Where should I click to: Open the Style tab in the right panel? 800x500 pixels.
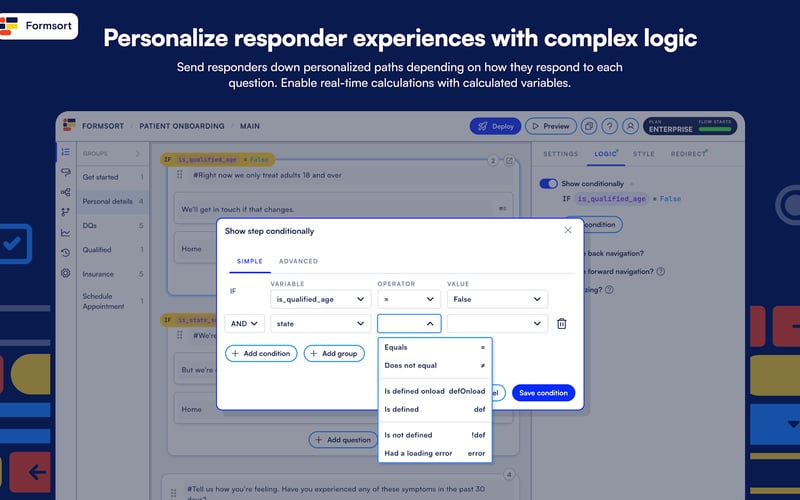[643, 154]
